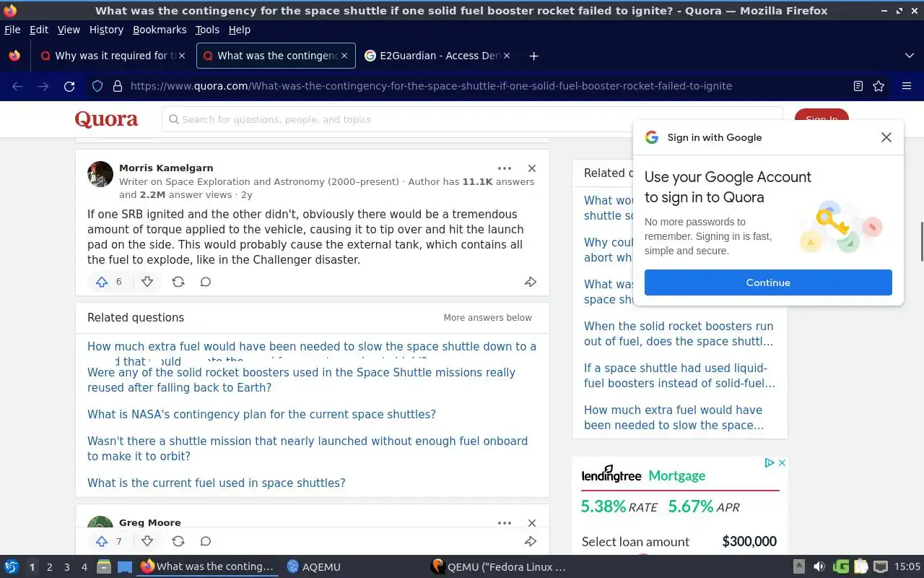Switch to the 'Why was it required' tab

click(113, 56)
